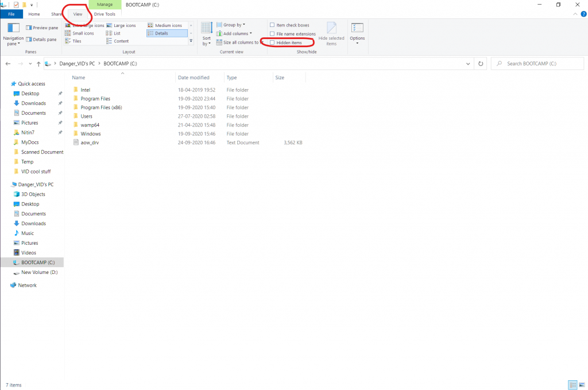Switch layout to Small icons
The image size is (588, 390).
click(79, 33)
